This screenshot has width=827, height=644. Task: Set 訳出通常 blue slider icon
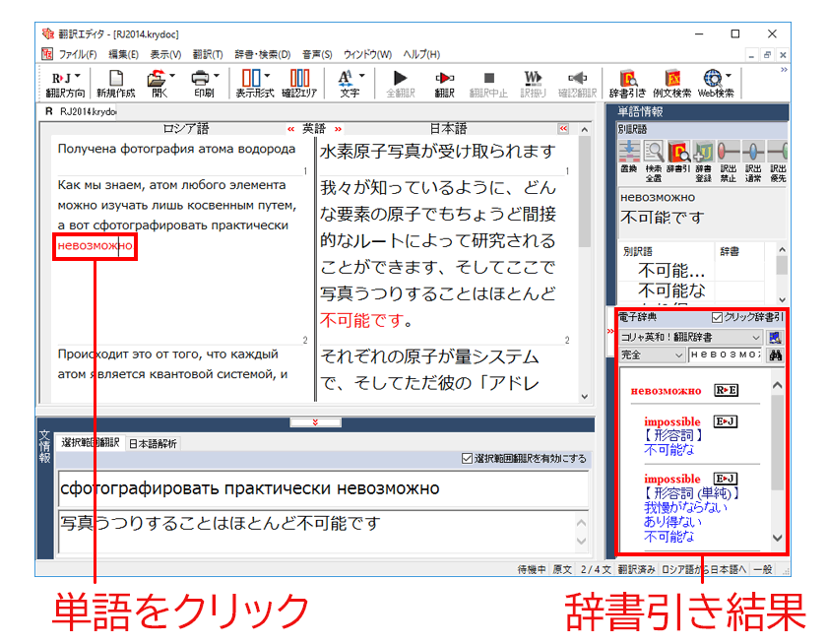753,152
